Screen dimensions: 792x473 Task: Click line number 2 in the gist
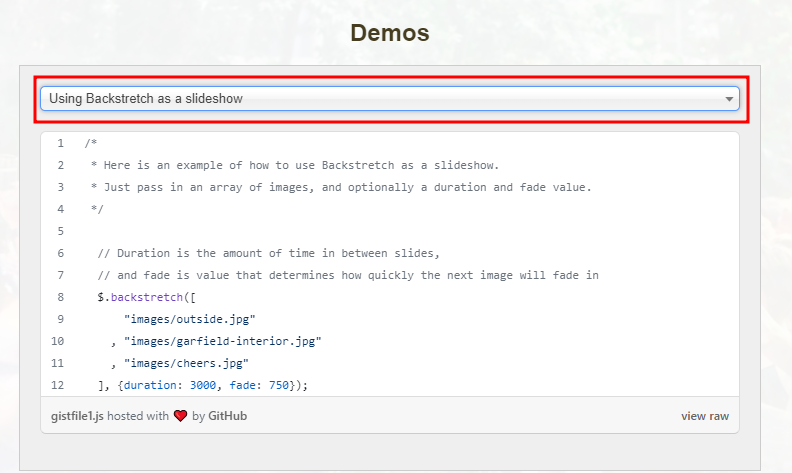pos(60,165)
